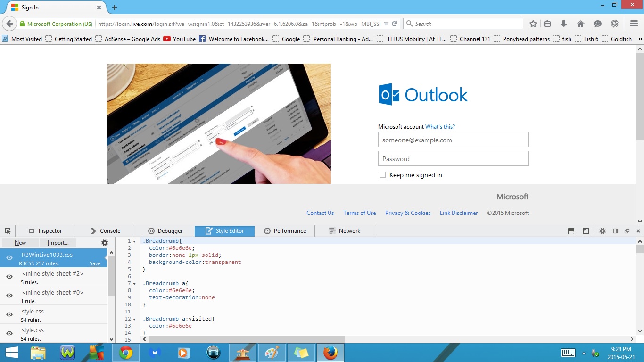Bookmark this page with the star icon

point(533,24)
